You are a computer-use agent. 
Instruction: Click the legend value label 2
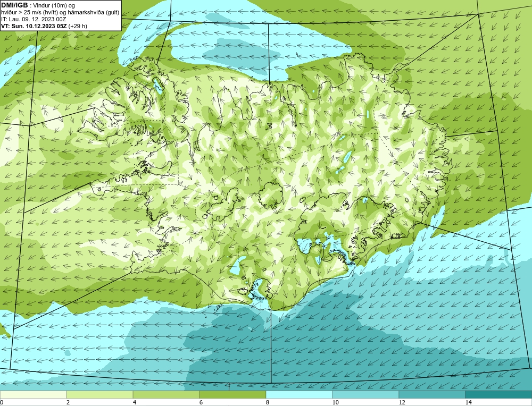[x=68, y=402]
